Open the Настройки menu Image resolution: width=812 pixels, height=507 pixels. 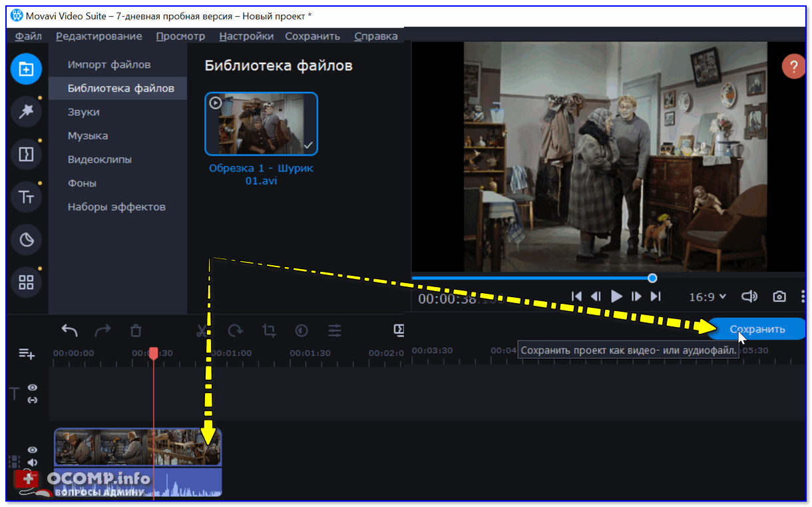tap(246, 36)
